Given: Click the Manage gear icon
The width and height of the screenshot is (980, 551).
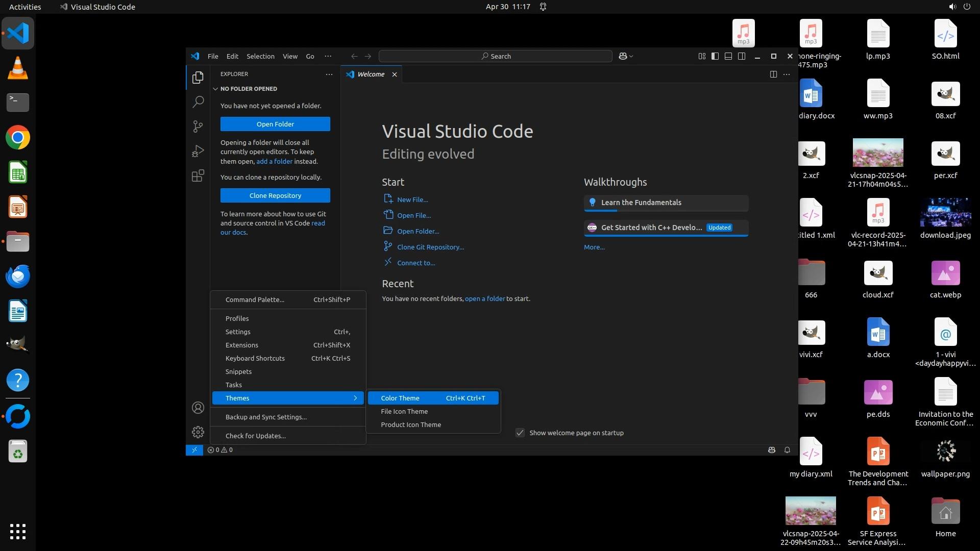Looking at the screenshot, I should click(198, 432).
